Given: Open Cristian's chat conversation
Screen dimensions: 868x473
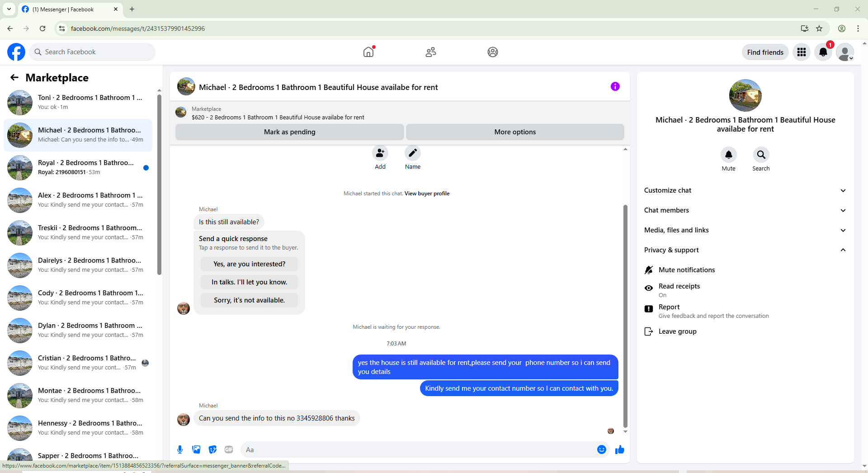Looking at the screenshot, I should pos(78,363).
